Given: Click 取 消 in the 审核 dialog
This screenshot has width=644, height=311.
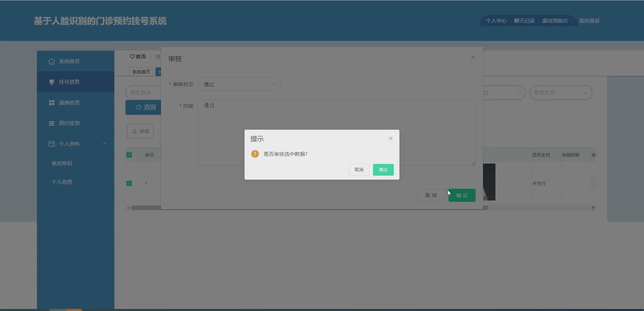Looking at the screenshot, I should point(431,195).
